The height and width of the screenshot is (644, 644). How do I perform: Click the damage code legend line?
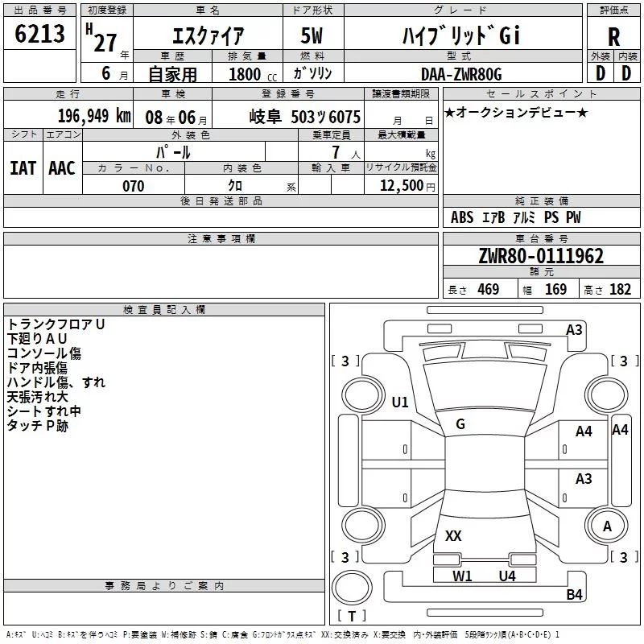coord(283,635)
